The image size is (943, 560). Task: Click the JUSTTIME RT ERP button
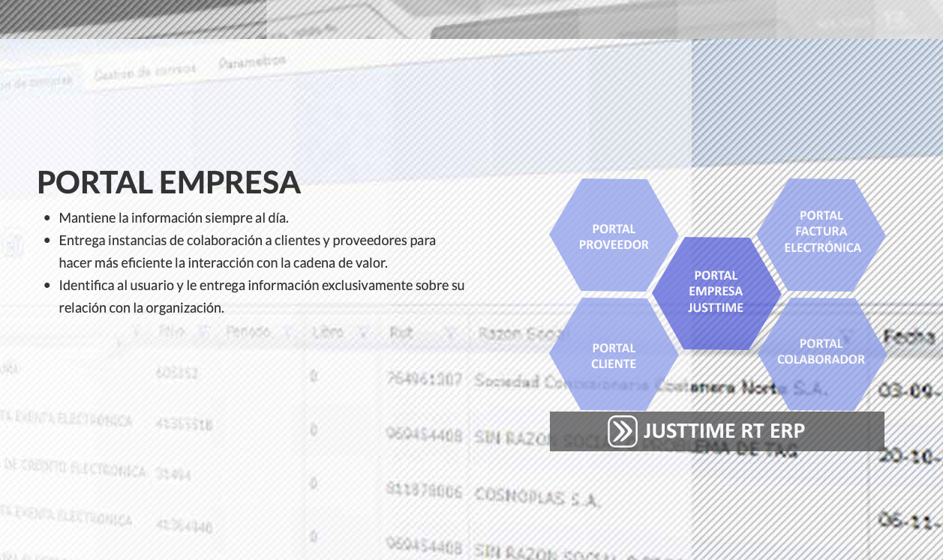723,431
